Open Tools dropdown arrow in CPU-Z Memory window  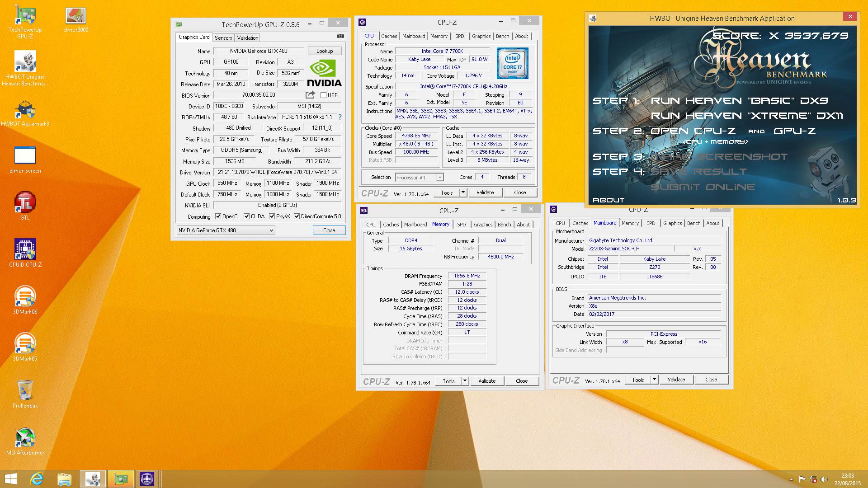coord(465,381)
